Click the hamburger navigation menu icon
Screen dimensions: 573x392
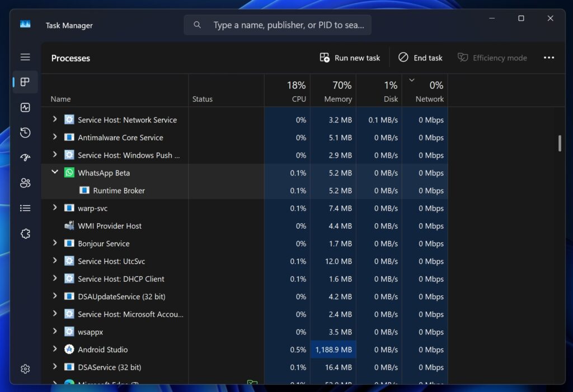point(25,56)
